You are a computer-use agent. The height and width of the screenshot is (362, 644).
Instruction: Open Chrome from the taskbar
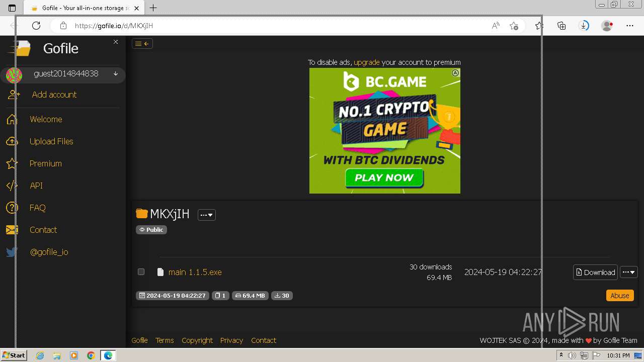pos(91,355)
